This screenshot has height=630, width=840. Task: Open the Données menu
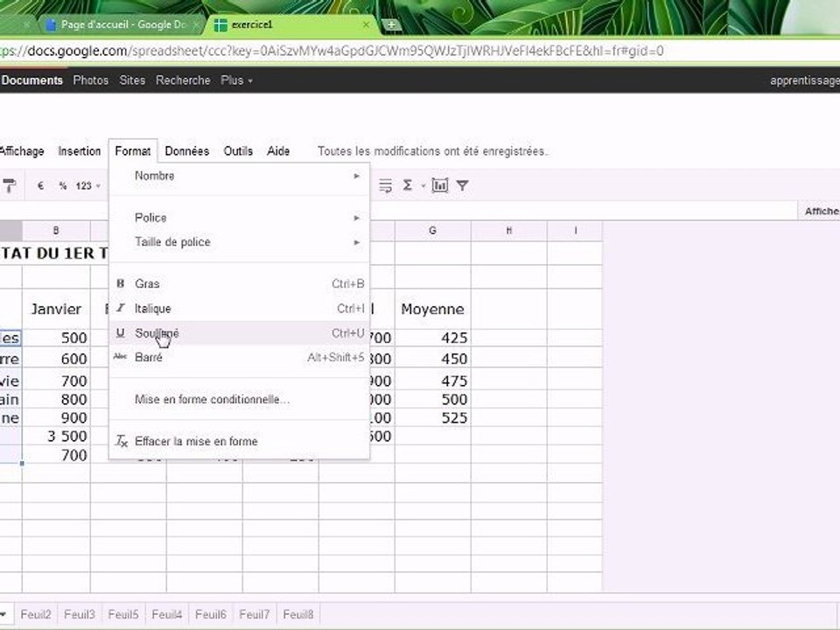pos(187,151)
